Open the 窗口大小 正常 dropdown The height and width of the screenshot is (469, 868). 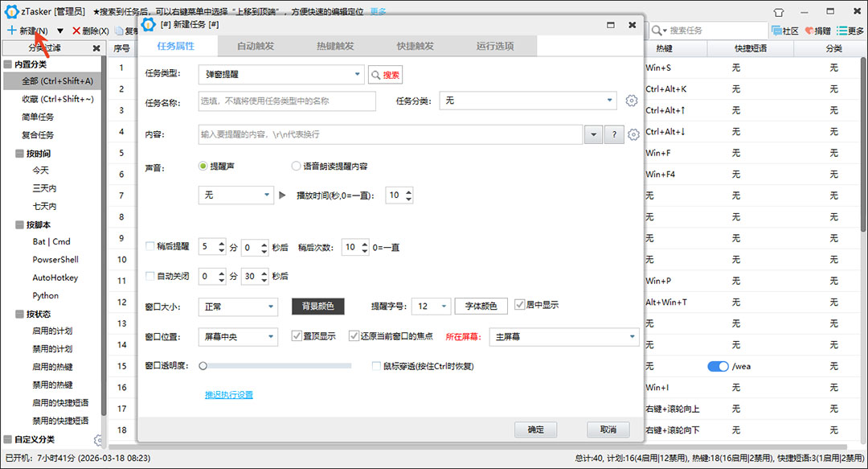tap(238, 306)
